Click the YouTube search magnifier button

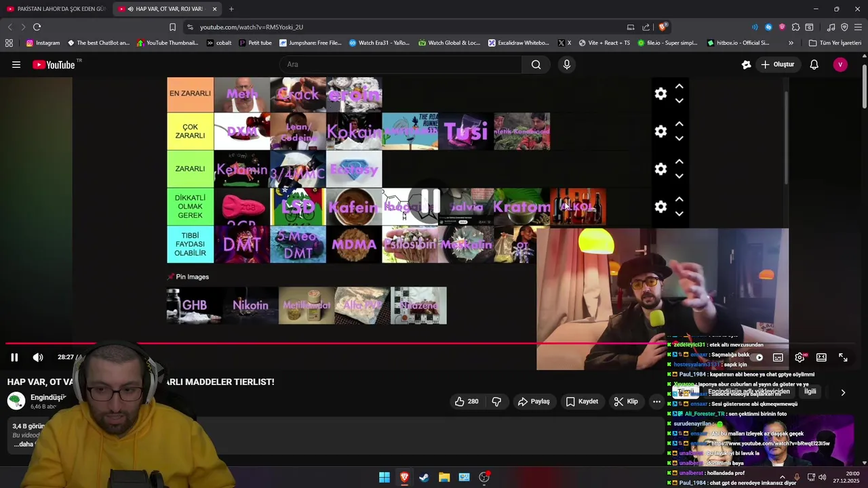coord(536,64)
